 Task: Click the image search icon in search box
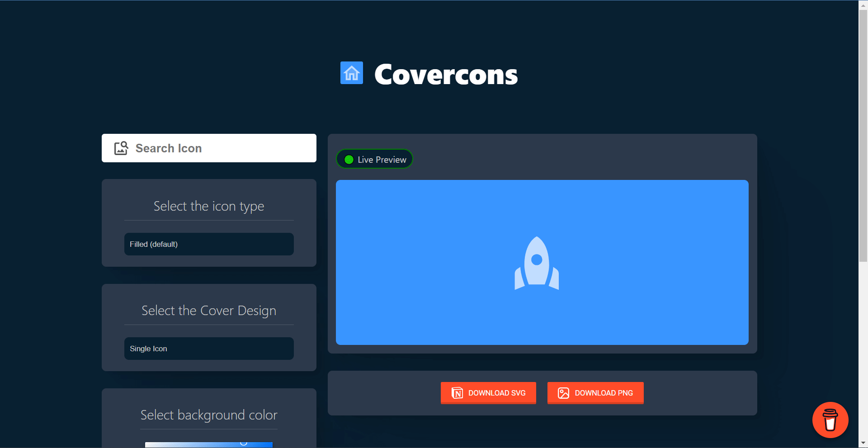point(121,148)
